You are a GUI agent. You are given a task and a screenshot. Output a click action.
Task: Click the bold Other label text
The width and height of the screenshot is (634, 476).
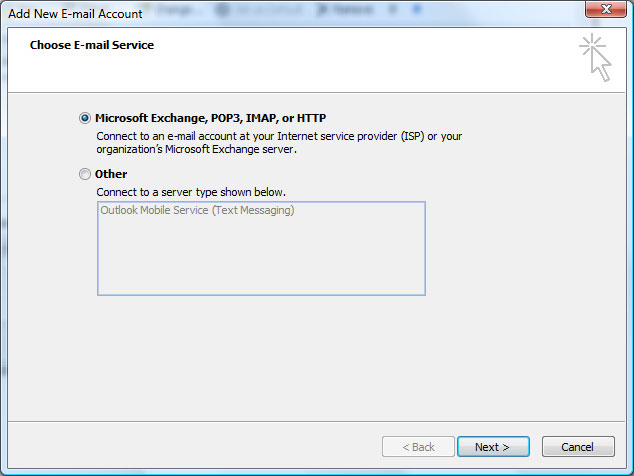click(111, 174)
